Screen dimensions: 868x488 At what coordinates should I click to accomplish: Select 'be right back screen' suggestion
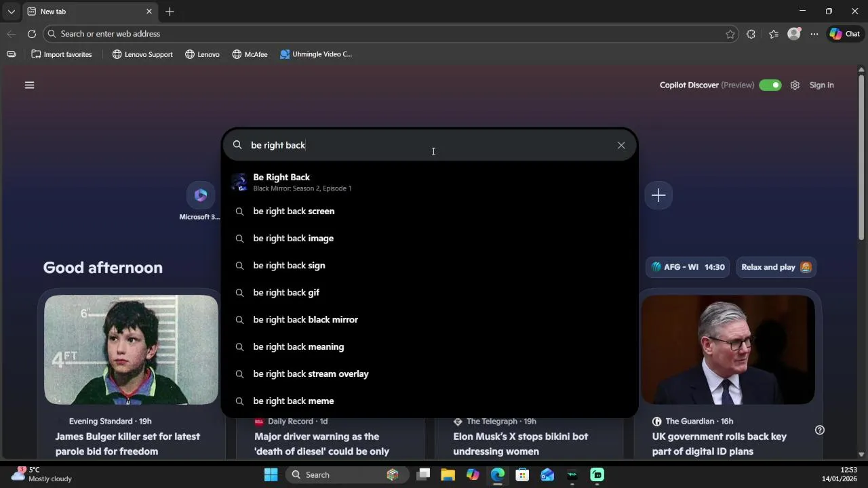tap(430, 211)
